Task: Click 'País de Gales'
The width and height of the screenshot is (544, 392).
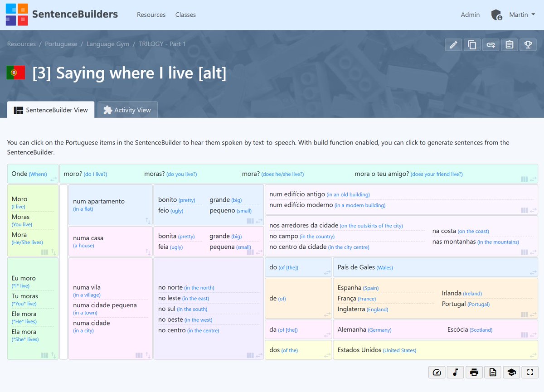Action: pyautogui.click(x=356, y=267)
